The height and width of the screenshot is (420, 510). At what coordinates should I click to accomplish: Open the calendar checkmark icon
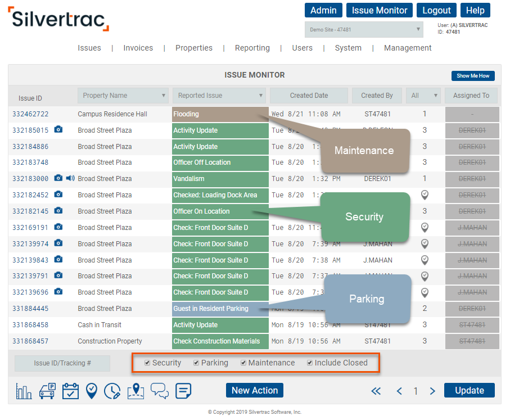tap(71, 391)
